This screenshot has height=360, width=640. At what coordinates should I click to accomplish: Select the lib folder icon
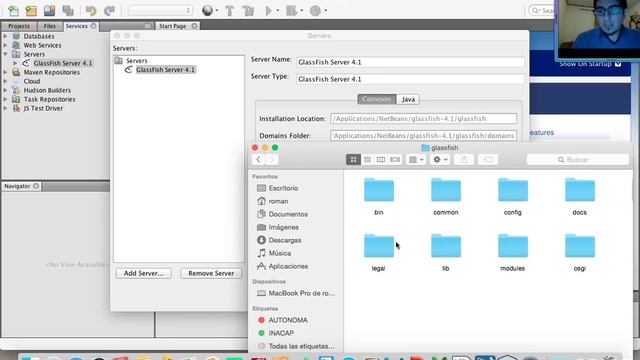(446, 246)
